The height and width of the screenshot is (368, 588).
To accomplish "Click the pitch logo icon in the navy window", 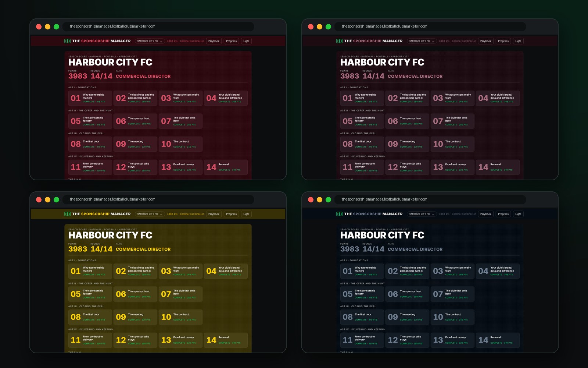I will (339, 214).
